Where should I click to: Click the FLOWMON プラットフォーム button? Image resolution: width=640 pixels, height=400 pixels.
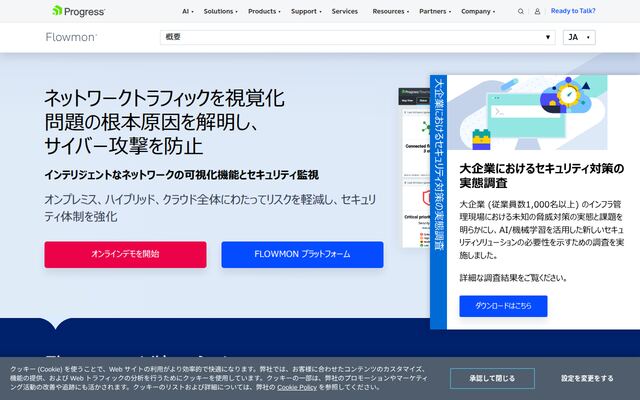click(302, 254)
